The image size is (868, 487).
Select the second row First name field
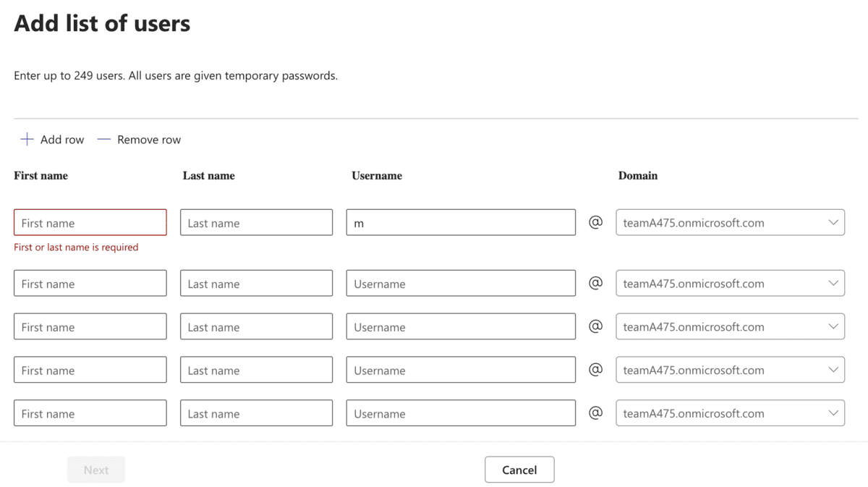point(90,283)
